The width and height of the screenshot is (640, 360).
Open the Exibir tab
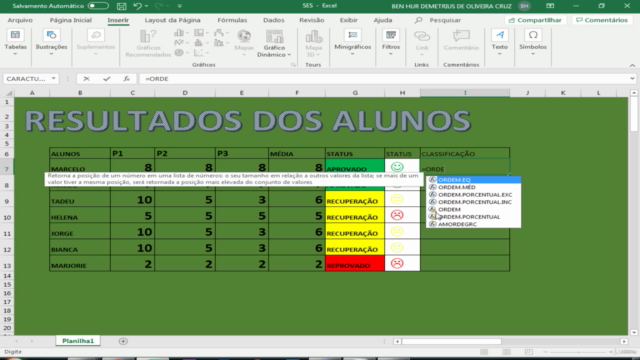[349, 20]
